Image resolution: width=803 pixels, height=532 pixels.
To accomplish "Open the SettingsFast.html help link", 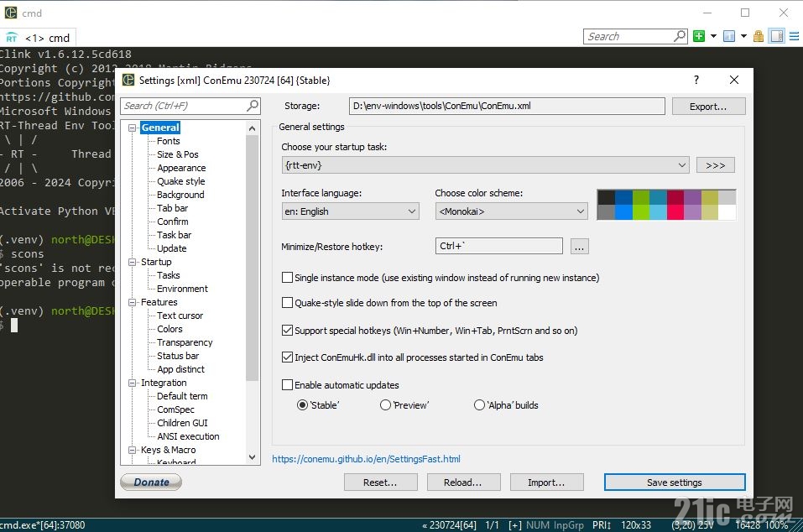I will tap(366, 459).
